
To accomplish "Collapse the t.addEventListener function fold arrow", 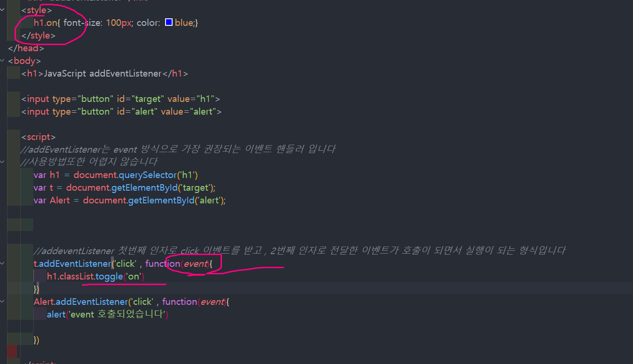I will [3, 263].
